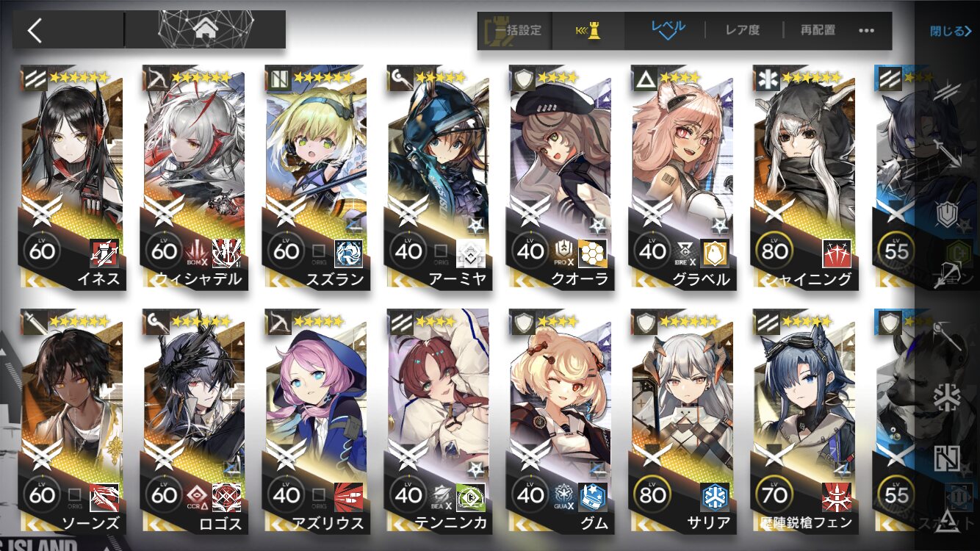Filter by Medic cross class icon

[947, 397]
